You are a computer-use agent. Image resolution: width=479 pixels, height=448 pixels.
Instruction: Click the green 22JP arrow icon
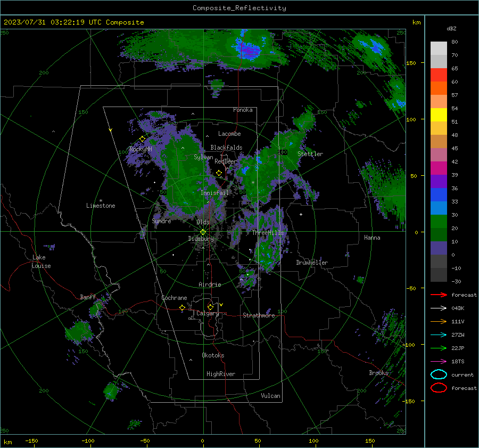pyautogui.click(x=439, y=348)
